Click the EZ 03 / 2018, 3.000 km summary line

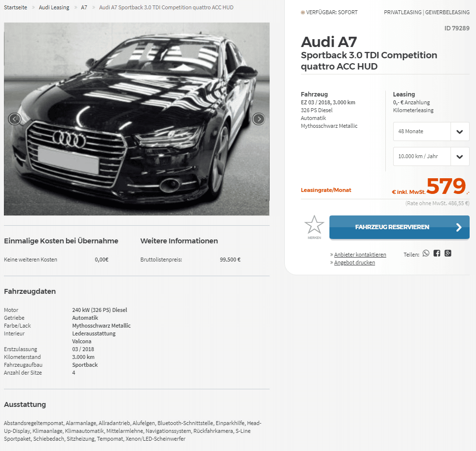(328, 102)
